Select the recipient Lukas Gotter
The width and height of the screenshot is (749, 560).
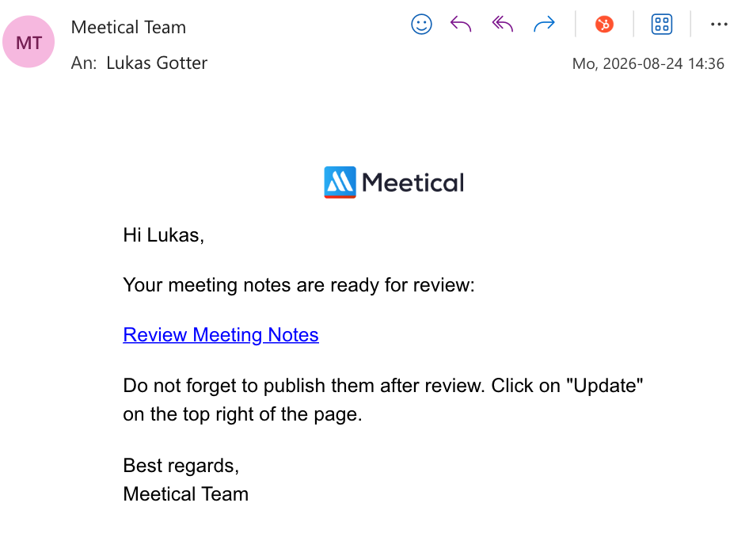click(157, 63)
